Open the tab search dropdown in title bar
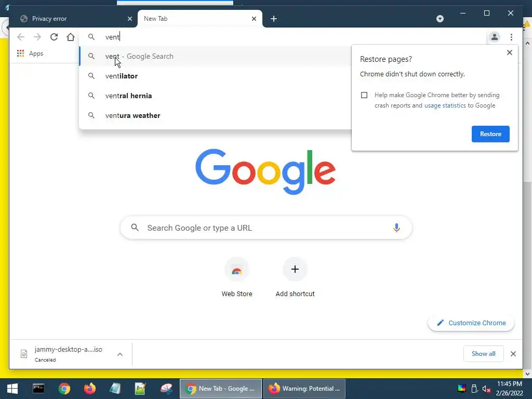 tap(440, 19)
